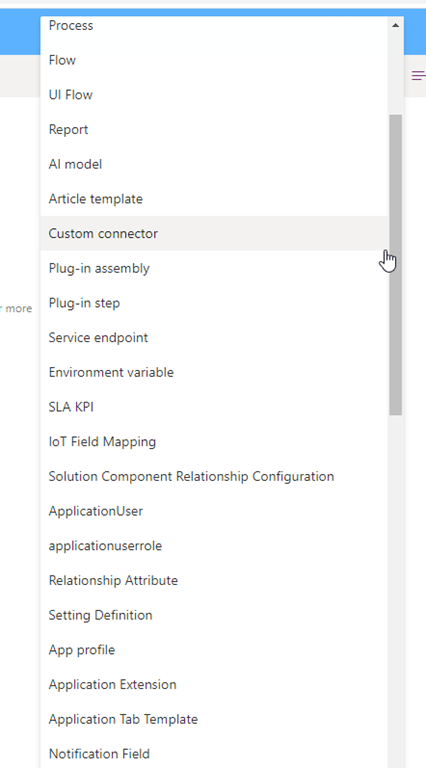Screen dimensions: 426x768
Task: Choose Environment variable
Action: pyautogui.click(x=214, y=372)
